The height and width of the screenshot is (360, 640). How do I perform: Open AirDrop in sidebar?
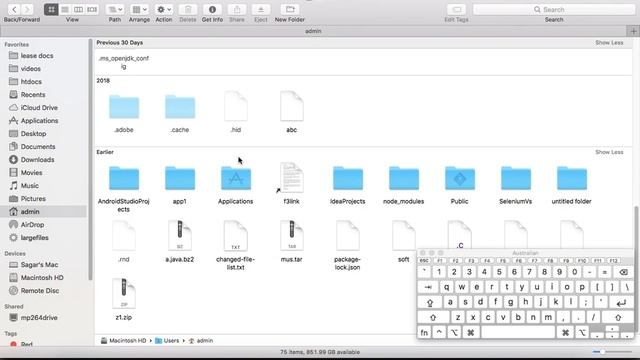(x=32, y=224)
